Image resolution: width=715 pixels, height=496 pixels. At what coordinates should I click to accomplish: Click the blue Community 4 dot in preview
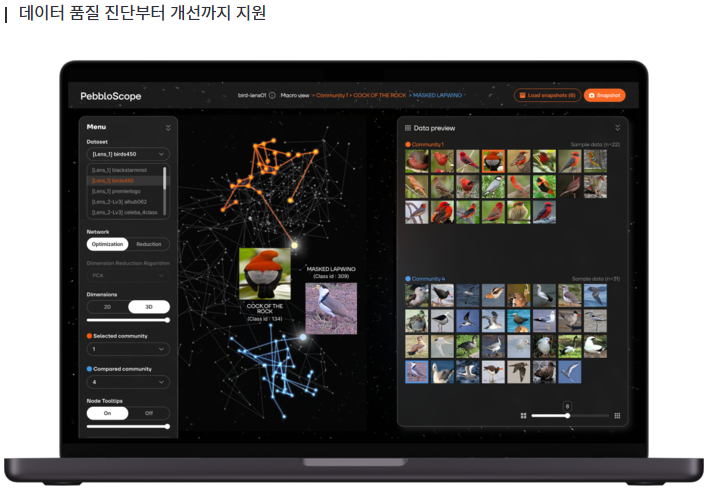pyautogui.click(x=408, y=279)
